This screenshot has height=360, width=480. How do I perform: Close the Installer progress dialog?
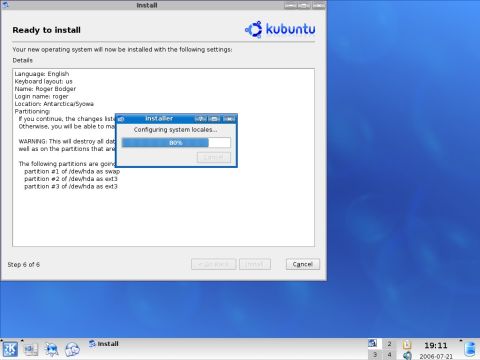click(x=229, y=119)
